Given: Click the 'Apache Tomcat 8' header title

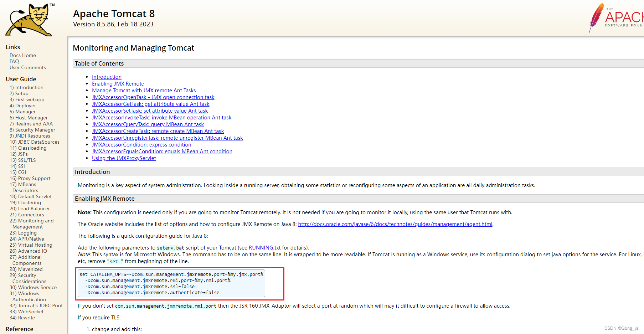Looking at the screenshot, I should click(x=114, y=14).
